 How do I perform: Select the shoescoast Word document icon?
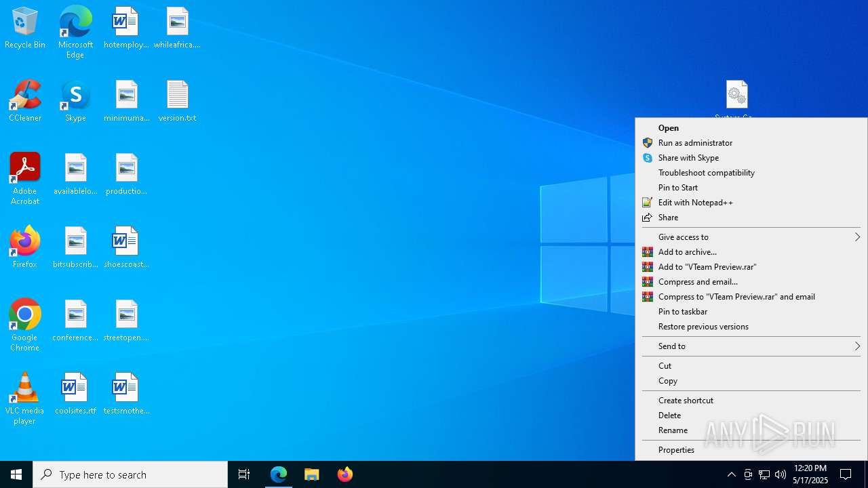point(126,247)
